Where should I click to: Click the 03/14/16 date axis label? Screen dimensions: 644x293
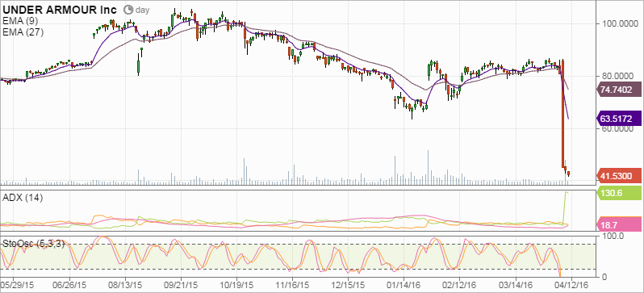tap(516, 284)
